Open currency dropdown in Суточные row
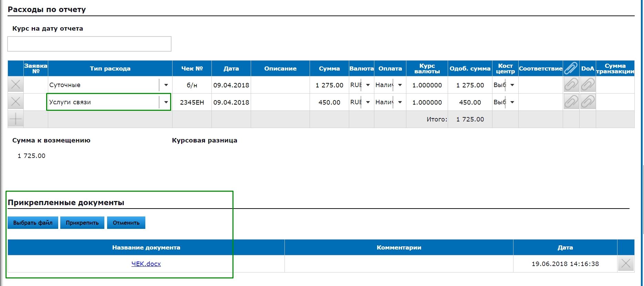This screenshot has width=644, height=286. (x=368, y=85)
